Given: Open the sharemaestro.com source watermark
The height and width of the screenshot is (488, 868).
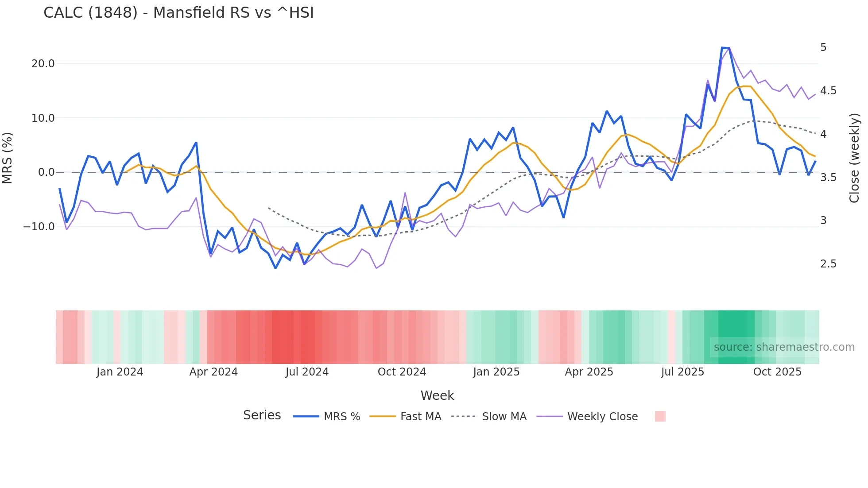Looking at the screenshot, I should coord(784,347).
